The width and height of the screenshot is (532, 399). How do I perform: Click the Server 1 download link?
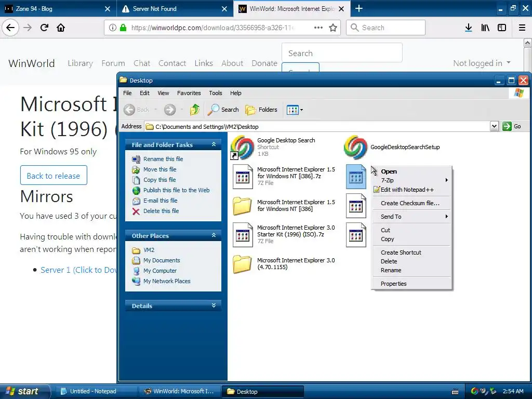point(78,270)
